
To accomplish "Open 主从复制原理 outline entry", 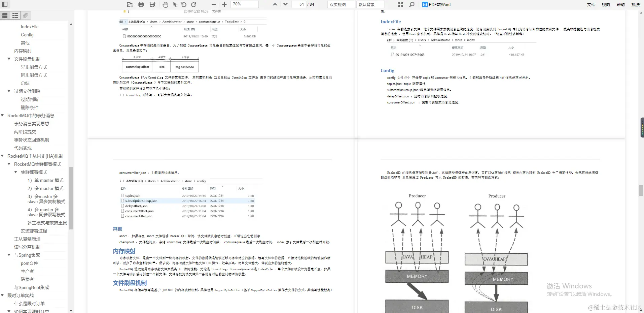I will (27, 239).
